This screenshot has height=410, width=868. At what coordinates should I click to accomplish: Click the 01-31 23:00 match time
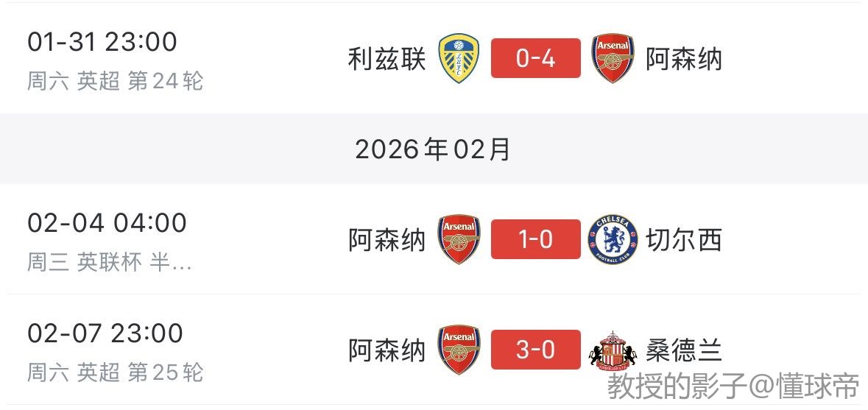102,42
